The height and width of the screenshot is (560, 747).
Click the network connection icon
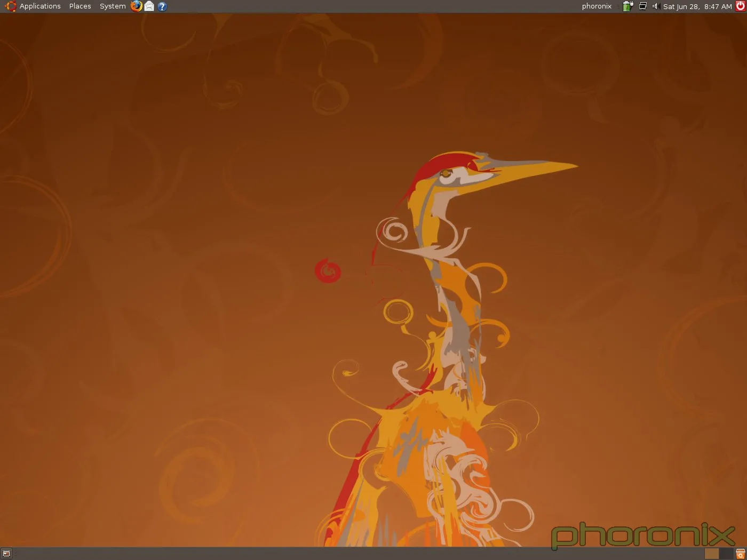pyautogui.click(x=643, y=6)
